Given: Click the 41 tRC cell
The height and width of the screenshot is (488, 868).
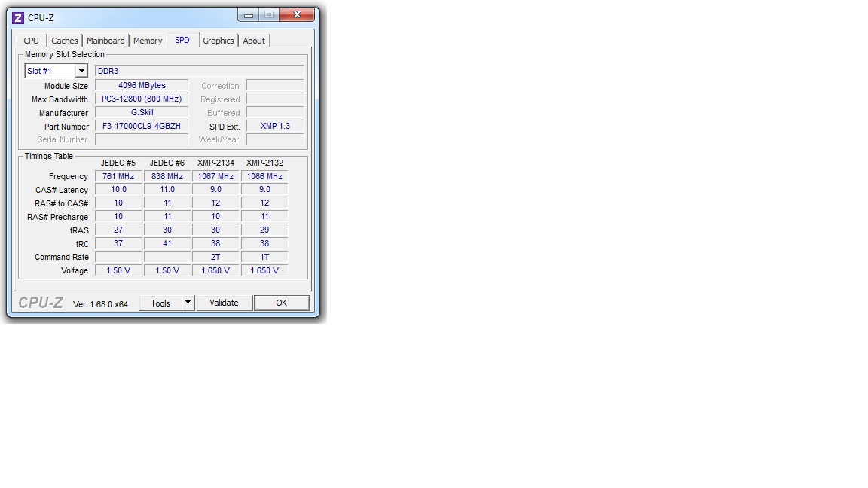Looking at the screenshot, I should pyautogui.click(x=167, y=243).
